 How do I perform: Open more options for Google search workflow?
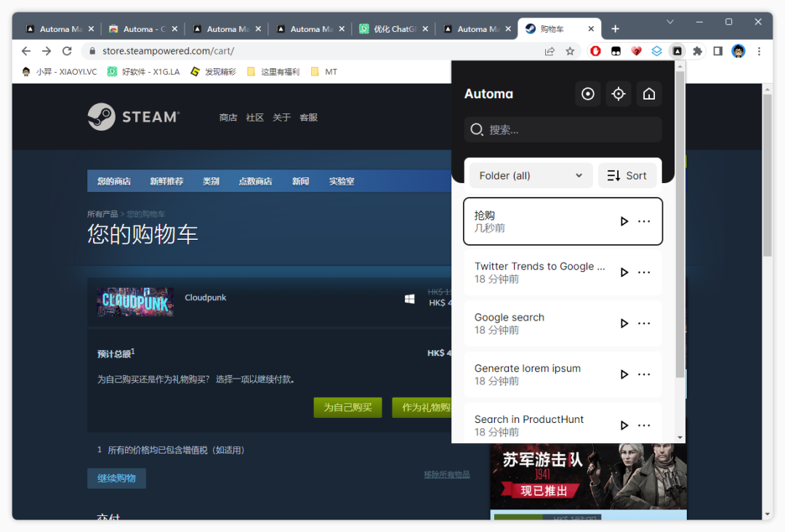click(x=644, y=323)
